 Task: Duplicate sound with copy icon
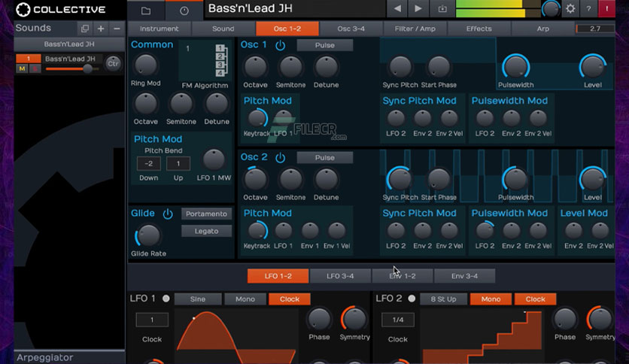point(84,29)
